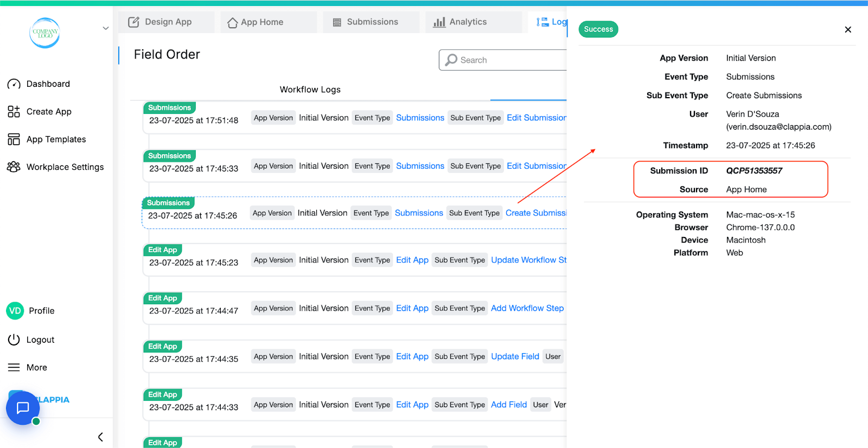The height and width of the screenshot is (448, 868).
Task: Click the Field Order page title
Action: click(167, 55)
